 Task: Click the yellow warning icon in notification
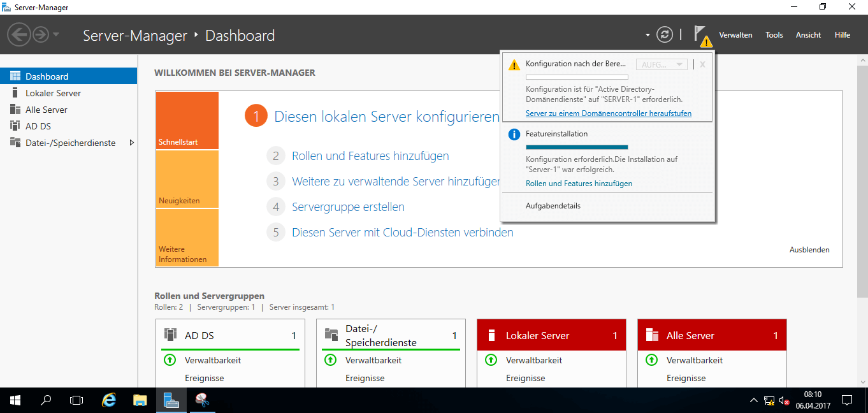(x=514, y=64)
